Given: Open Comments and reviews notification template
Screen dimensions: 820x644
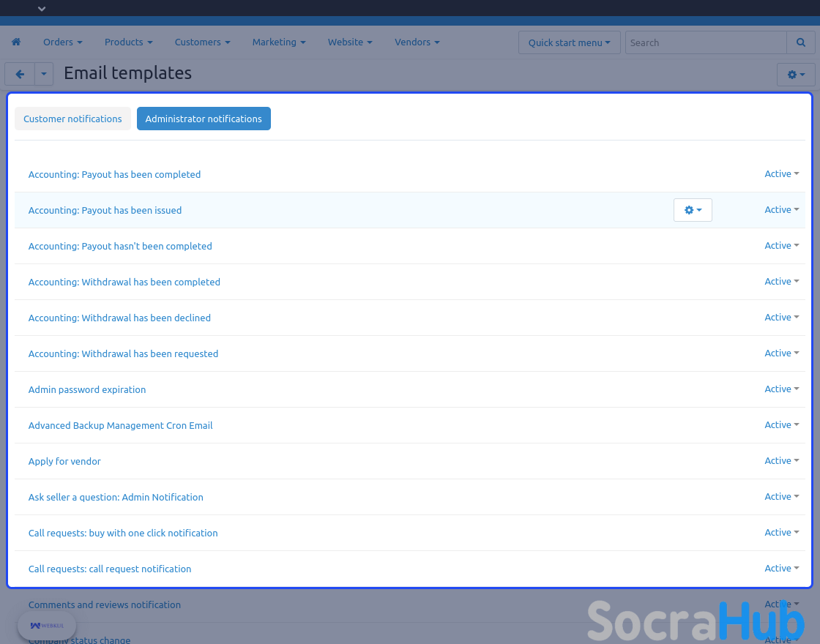Looking at the screenshot, I should 105,604.
